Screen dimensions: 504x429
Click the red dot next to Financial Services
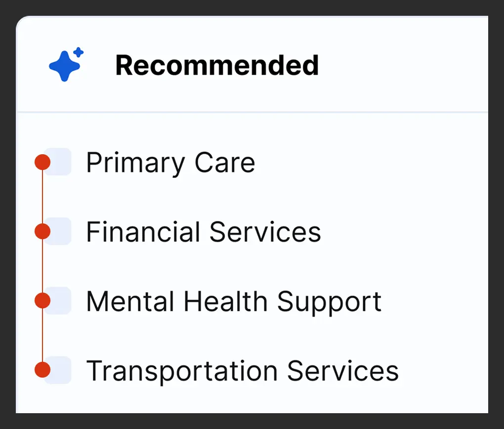(x=43, y=231)
